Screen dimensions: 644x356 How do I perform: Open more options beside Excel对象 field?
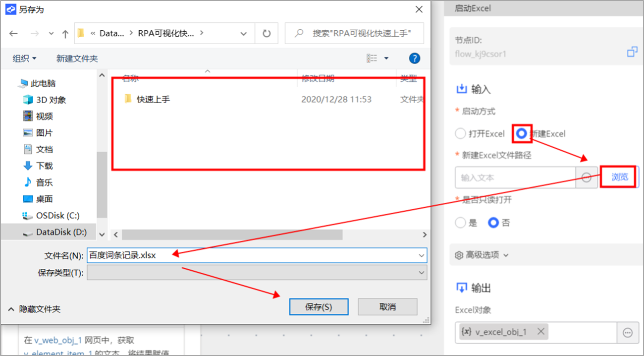coord(628,333)
